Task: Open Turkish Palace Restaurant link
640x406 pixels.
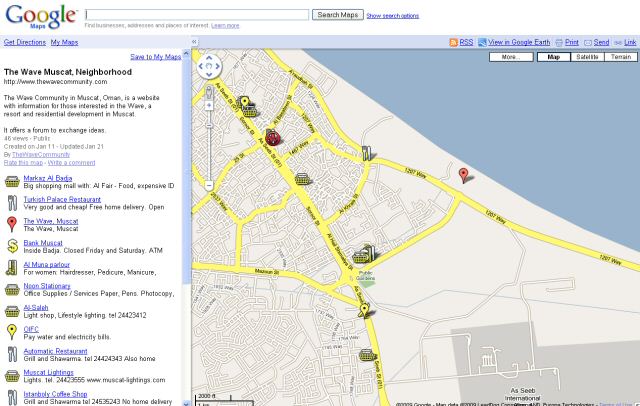Action: pos(62,200)
